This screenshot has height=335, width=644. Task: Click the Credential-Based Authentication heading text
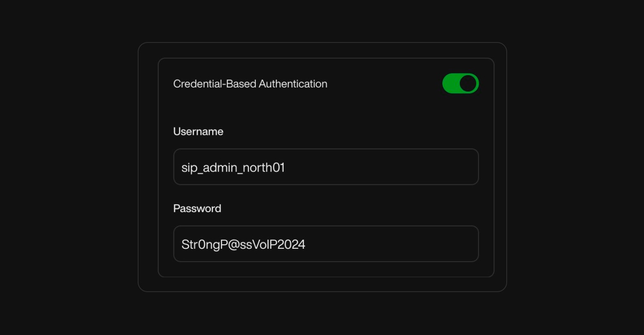[250, 84]
